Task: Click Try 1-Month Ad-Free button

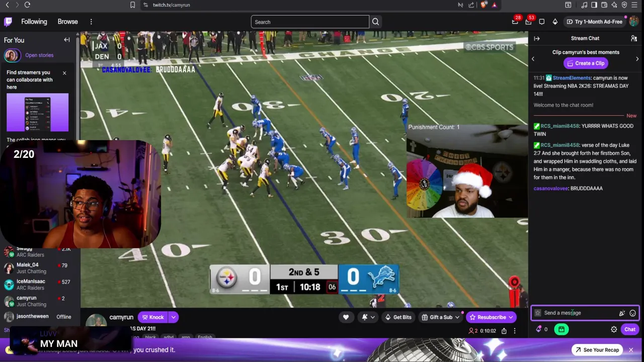Action: [x=594, y=22]
